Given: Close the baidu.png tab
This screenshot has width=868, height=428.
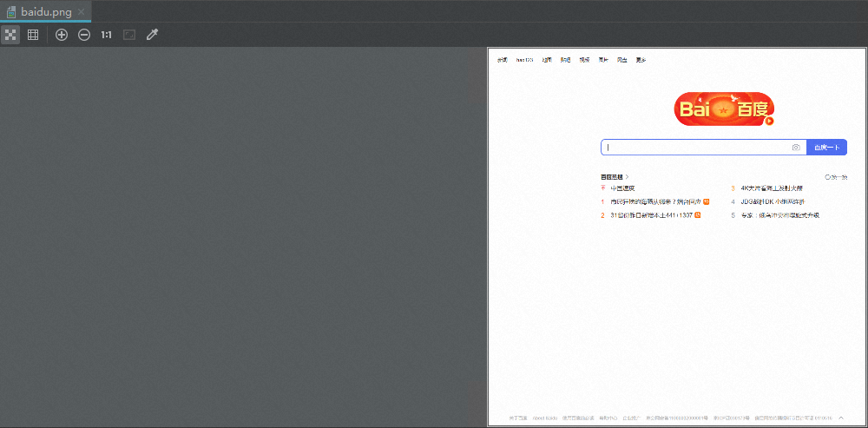Looking at the screenshot, I should [x=81, y=11].
